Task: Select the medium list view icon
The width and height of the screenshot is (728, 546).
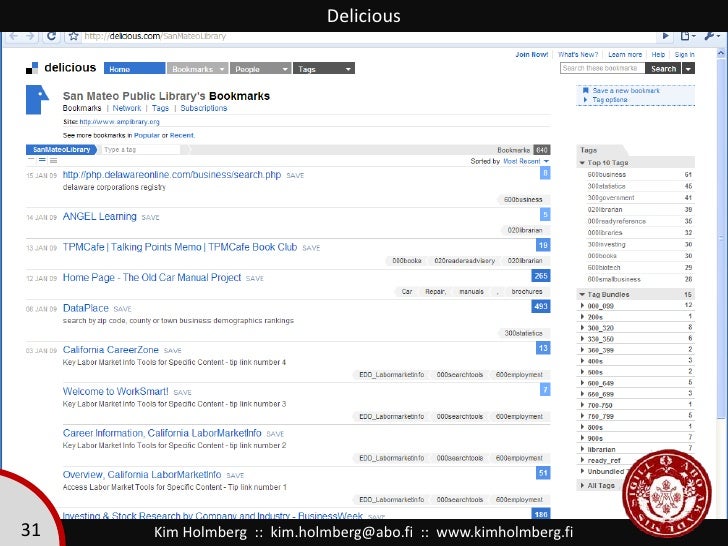Action: 42,160
